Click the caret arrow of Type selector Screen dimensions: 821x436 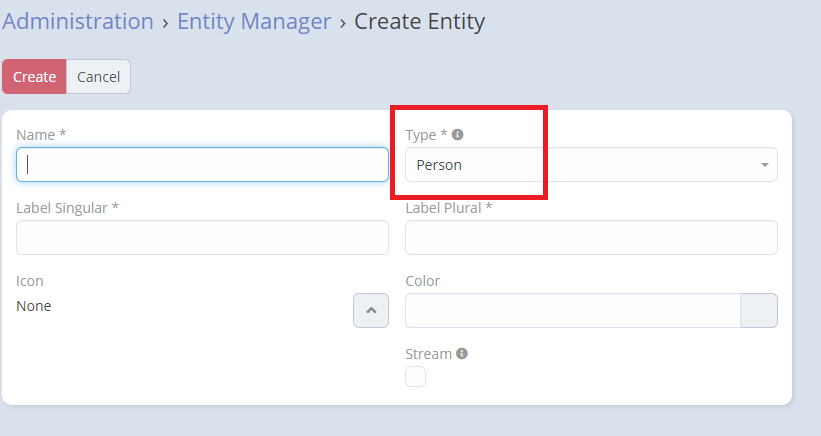pos(764,165)
